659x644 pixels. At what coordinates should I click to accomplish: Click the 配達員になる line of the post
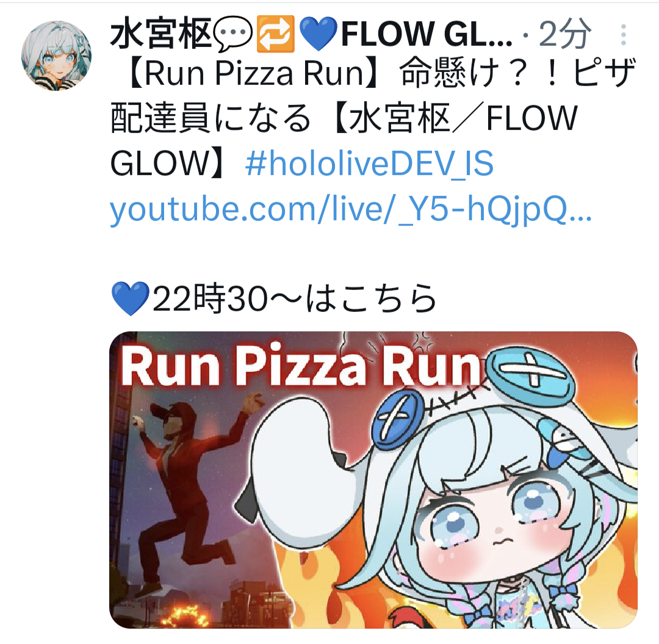point(210,118)
